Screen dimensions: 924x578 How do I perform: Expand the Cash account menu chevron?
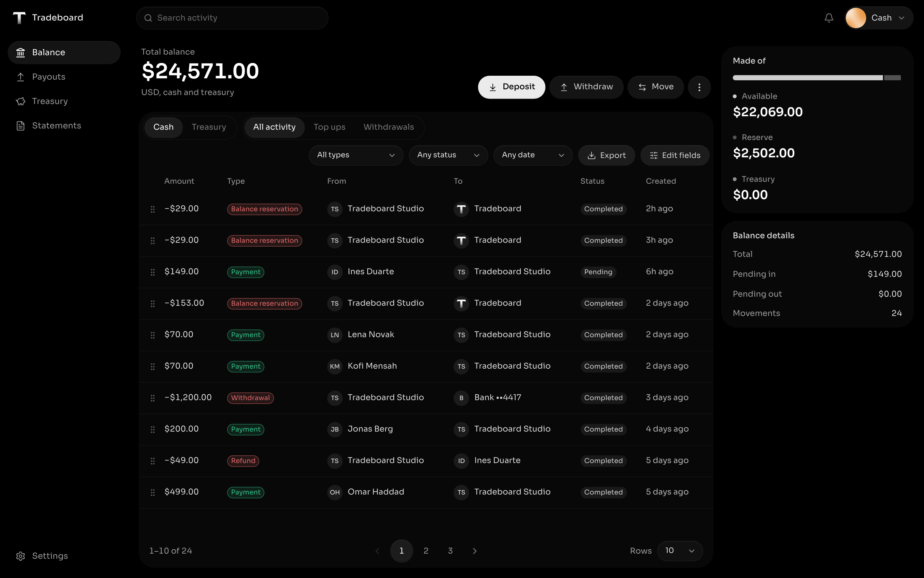coord(902,18)
